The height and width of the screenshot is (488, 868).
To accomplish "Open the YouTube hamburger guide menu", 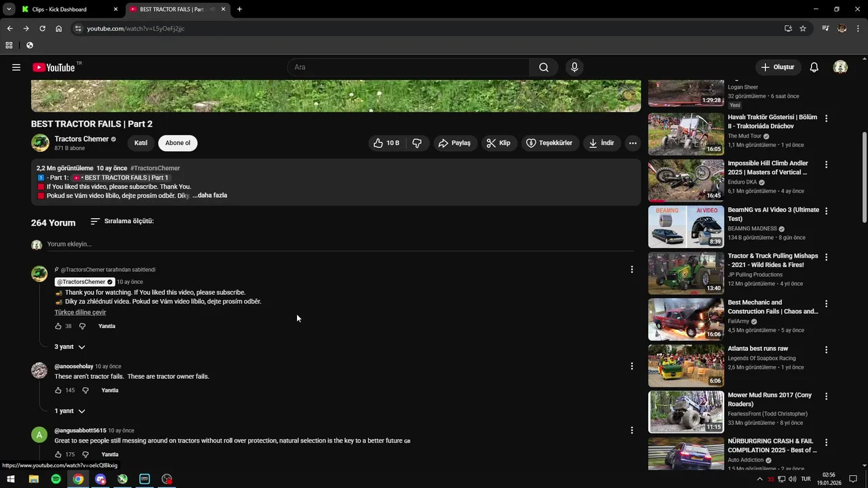I will click(x=16, y=67).
